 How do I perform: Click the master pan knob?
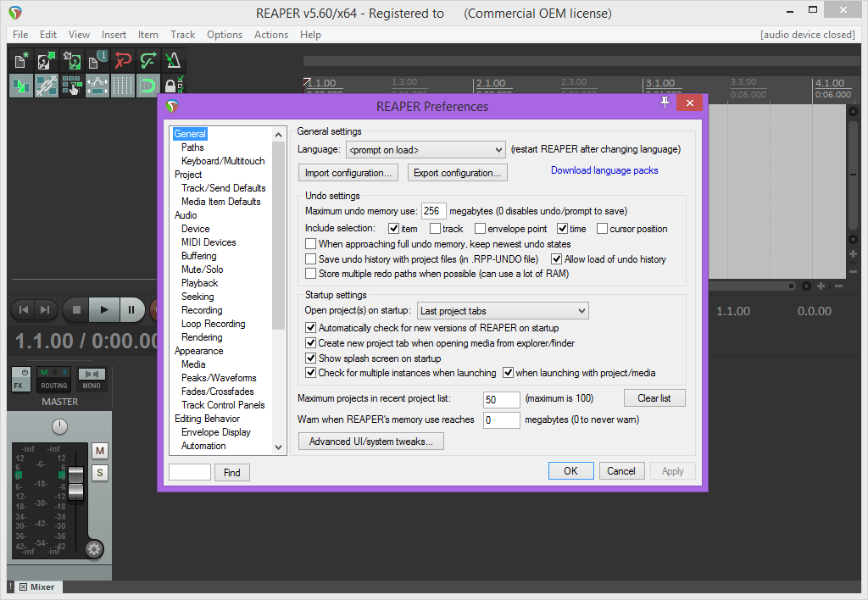(x=59, y=427)
